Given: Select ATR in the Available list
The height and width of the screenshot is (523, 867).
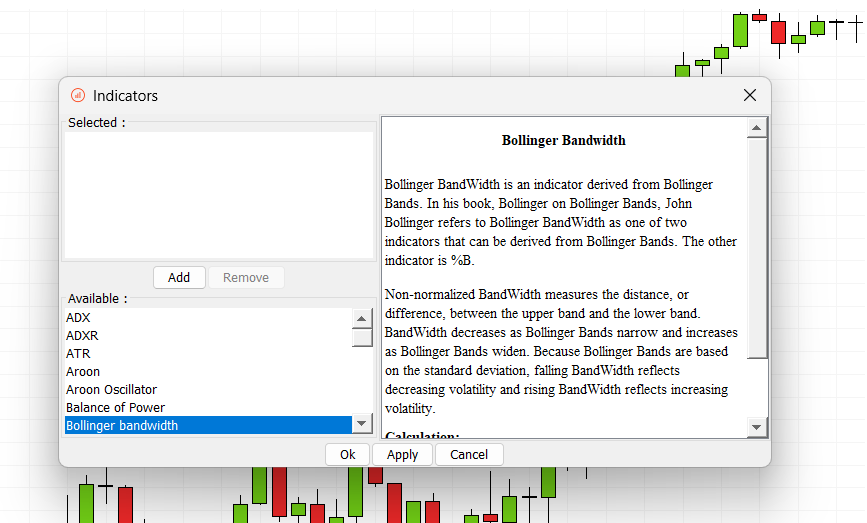Looking at the screenshot, I should click(208, 353).
